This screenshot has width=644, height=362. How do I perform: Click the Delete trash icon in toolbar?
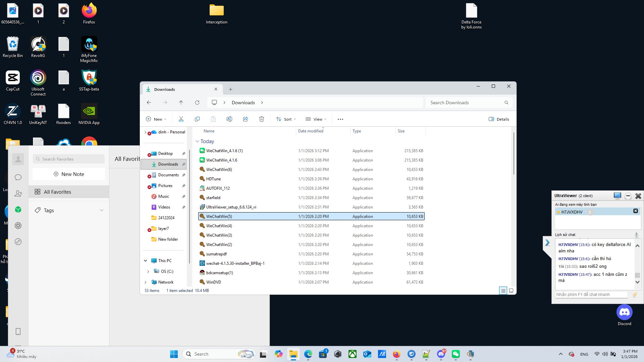coord(262,119)
